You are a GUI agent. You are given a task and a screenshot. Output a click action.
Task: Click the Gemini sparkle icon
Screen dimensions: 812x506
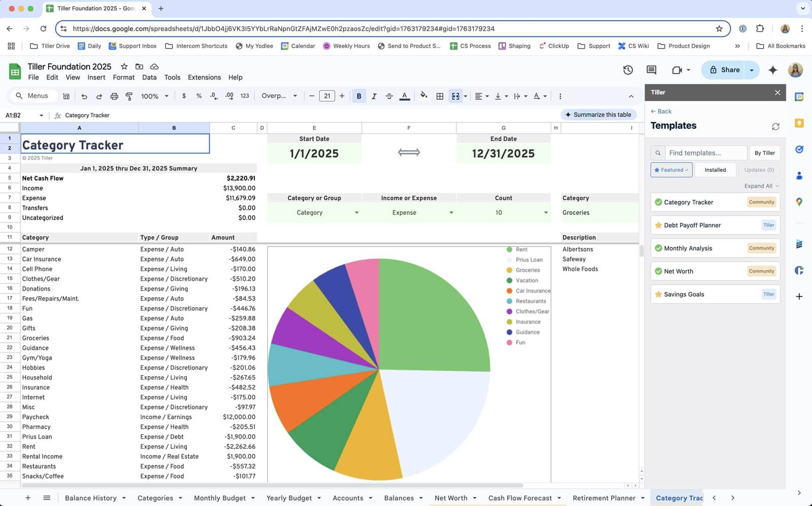tap(773, 70)
